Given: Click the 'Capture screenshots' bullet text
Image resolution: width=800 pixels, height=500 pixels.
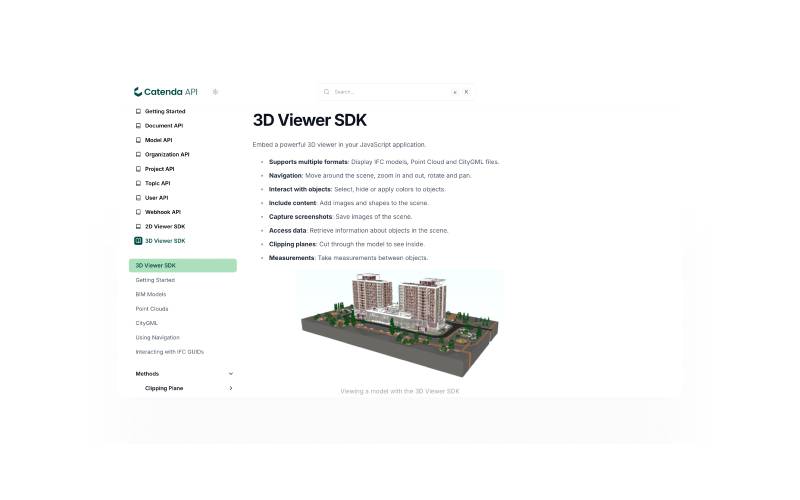Looking at the screenshot, I should [340, 217].
